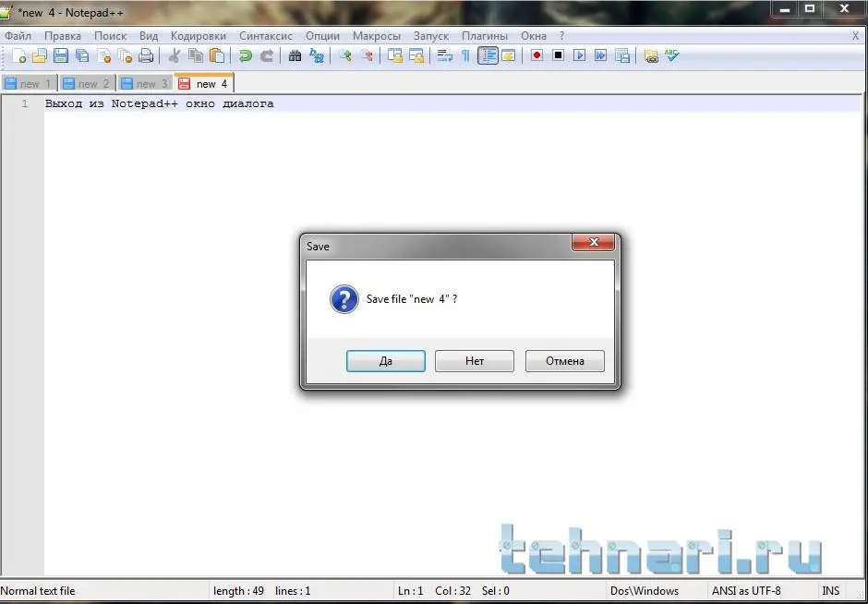Open the Запуск menu
The image size is (868, 604).
(431, 36)
